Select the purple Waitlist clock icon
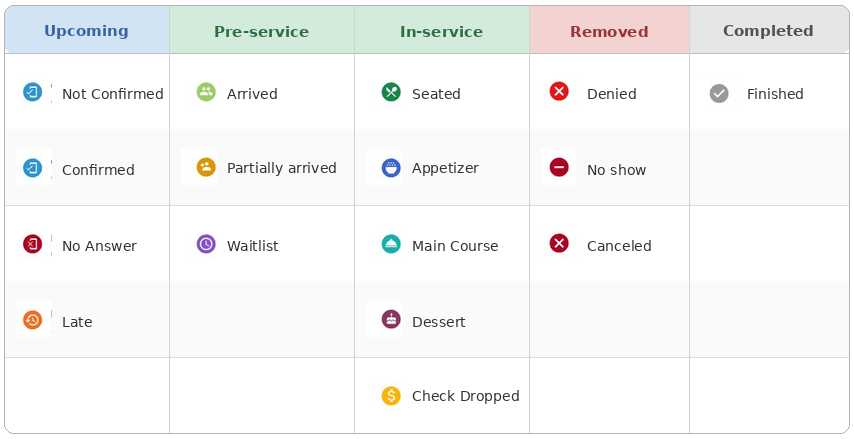This screenshot has width=854, height=439. [206, 244]
